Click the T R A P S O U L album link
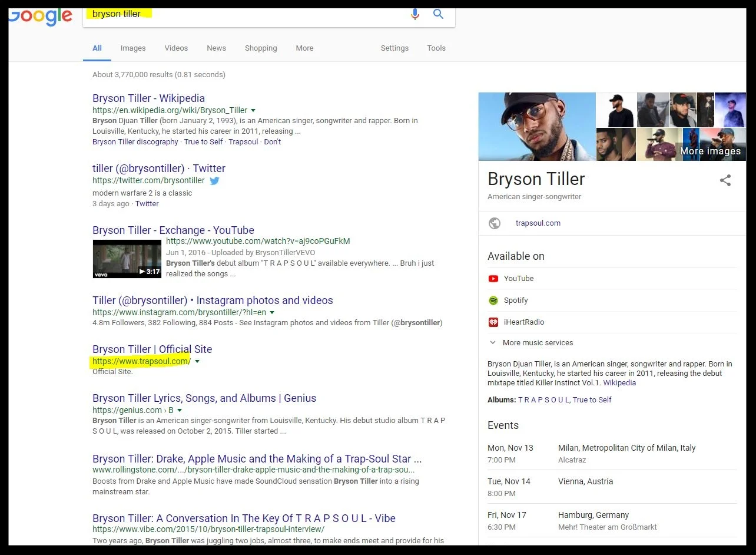This screenshot has height=555, width=756. 543,400
